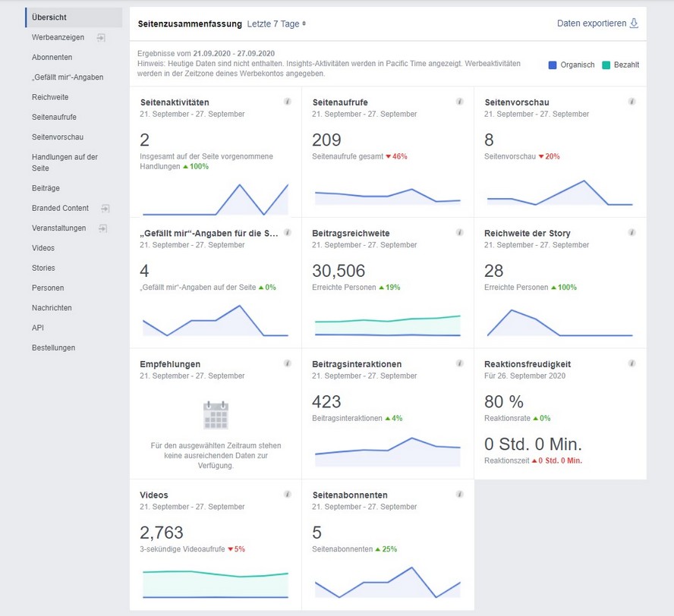Open Seitenaufrufe in the sidebar
This screenshot has width=674, height=616.
tap(54, 117)
